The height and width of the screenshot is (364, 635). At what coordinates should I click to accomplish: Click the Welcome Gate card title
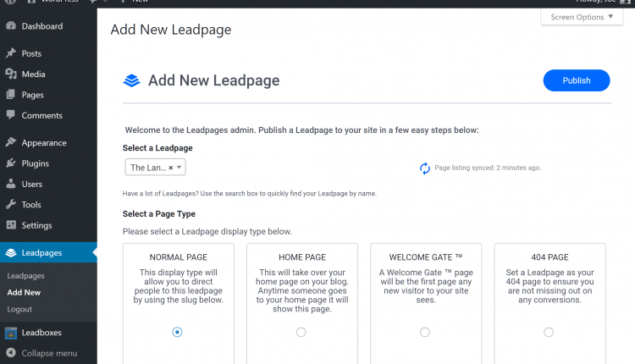426,257
